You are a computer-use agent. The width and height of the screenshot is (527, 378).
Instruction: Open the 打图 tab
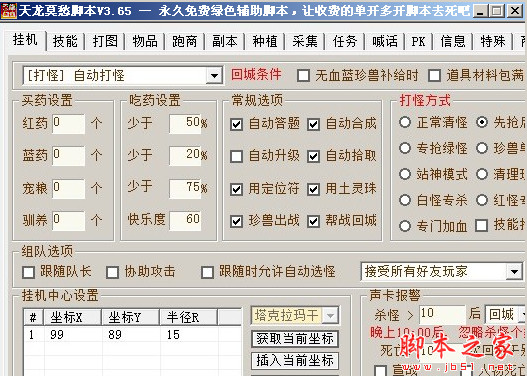coord(105,42)
